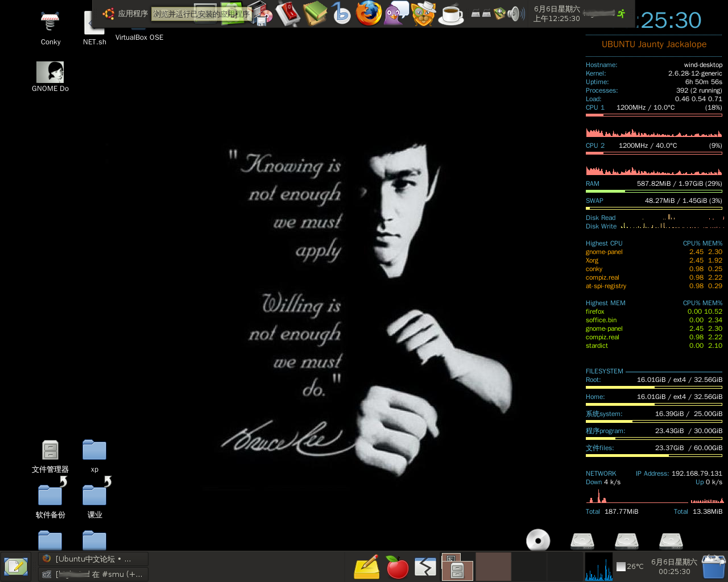Click the broken window icon beside apple

click(425, 567)
